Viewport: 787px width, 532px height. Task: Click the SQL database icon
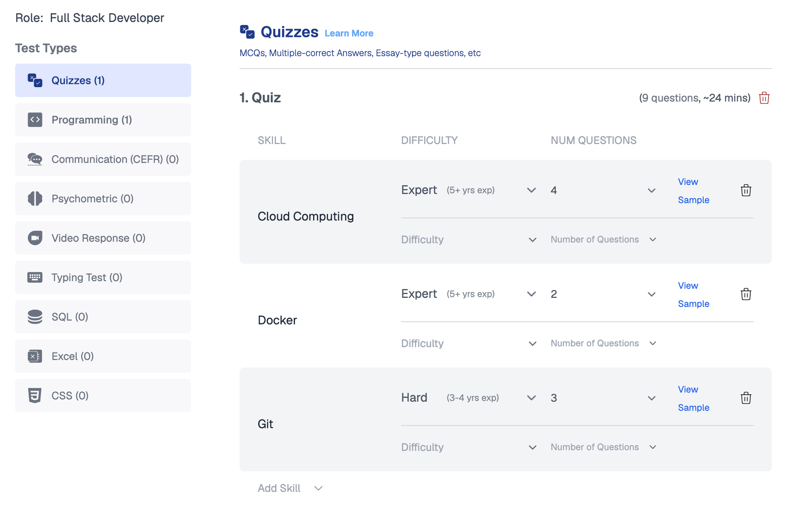point(35,316)
